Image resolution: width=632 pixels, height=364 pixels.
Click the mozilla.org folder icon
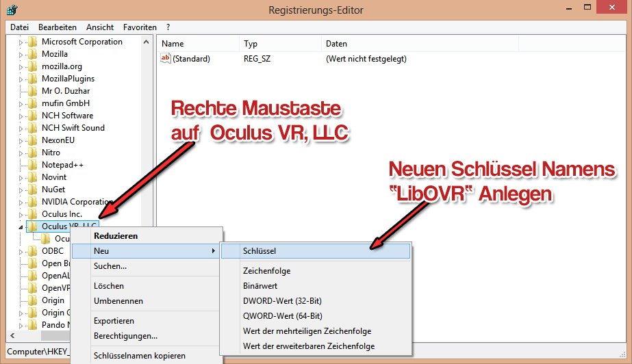point(33,66)
